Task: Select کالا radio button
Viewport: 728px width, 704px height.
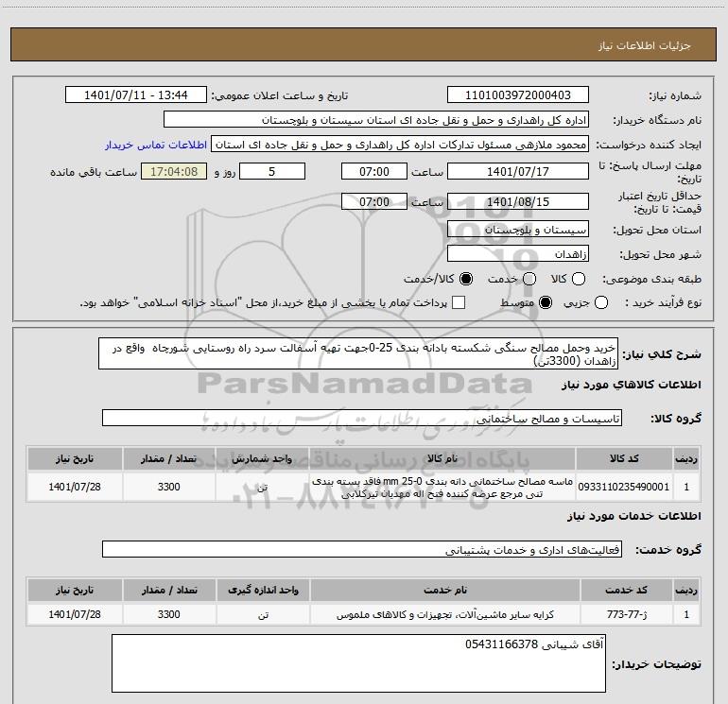Action: pyautogui.click(x=579, y=279)
